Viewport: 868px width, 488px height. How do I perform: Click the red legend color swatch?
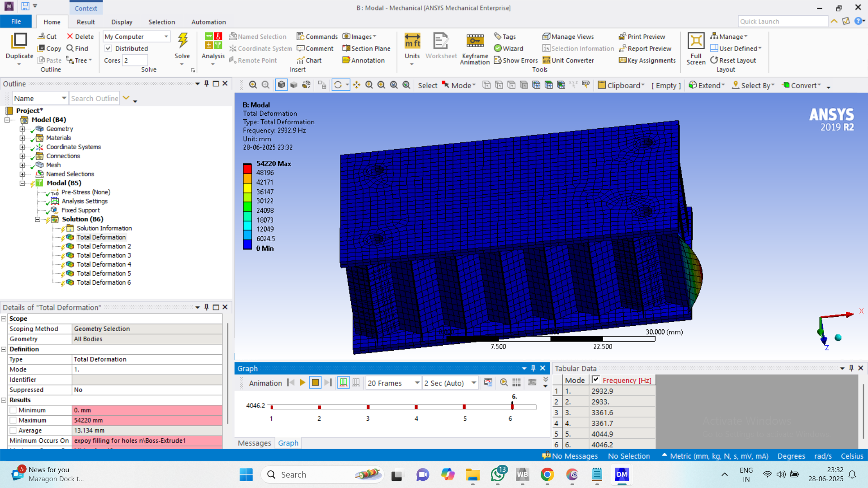247,169
